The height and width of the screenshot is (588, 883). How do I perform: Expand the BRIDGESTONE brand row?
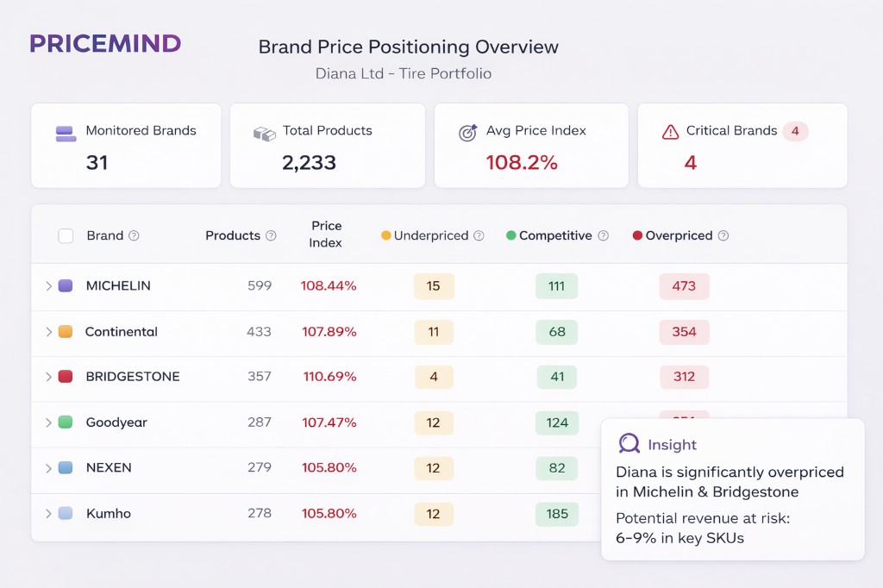coord(48,377)
